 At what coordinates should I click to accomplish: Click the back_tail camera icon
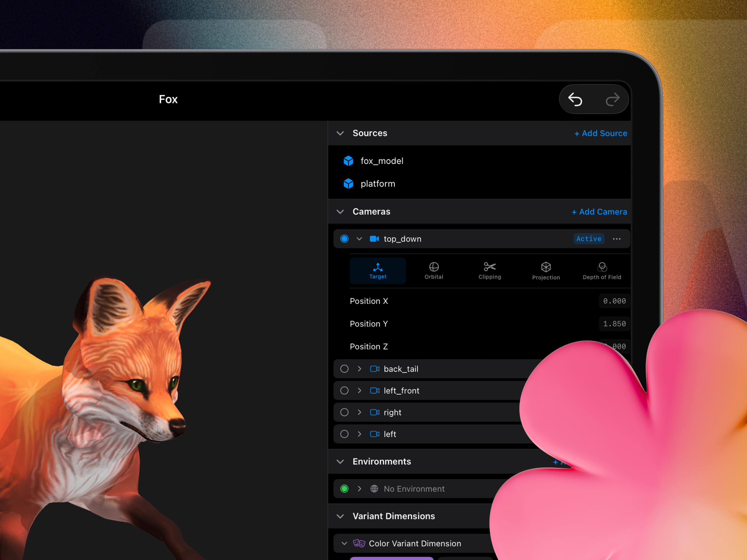click(x=375, y=369)
